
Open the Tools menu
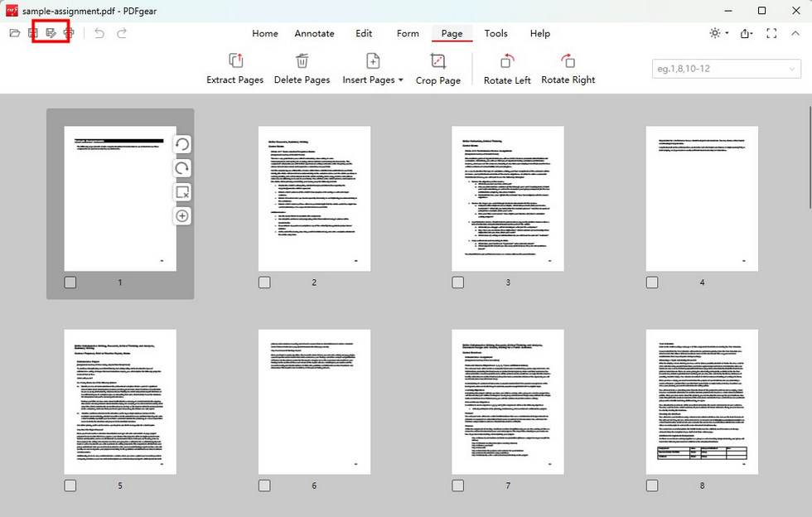point(495,34)
